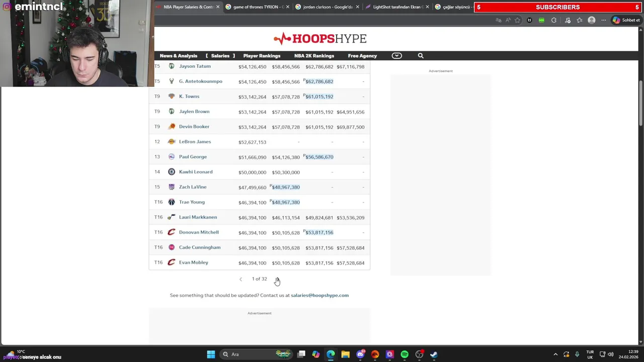The width and height of the screenshot is (644, 362).
Task: Open Jayson Tatum player link
Action: pos(195,66)
